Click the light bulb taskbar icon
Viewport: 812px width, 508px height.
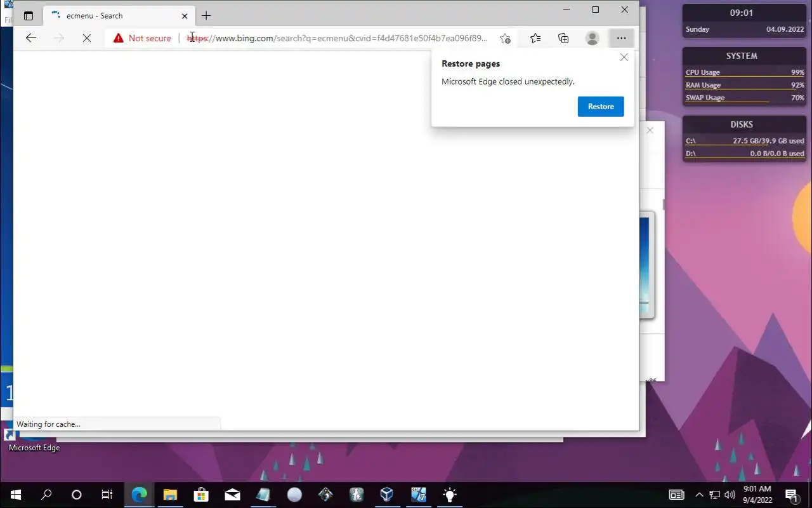449,495
